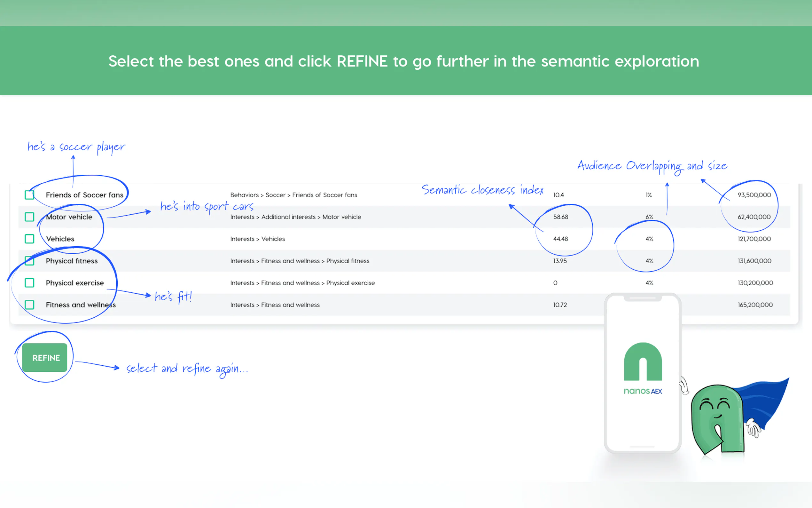The width and height of the screenshot is (812, 508).
Task: Click the phone mockup screen
Action: (x=643, y=420)
